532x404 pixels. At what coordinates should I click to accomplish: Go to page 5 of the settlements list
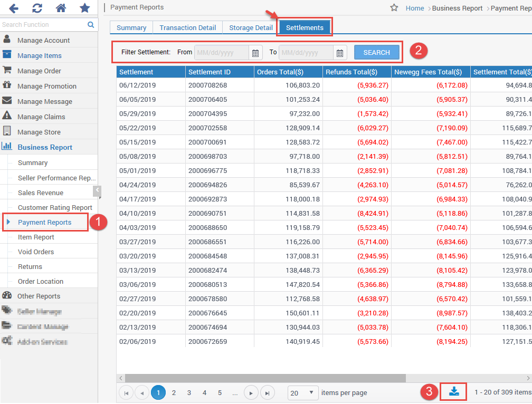click(220, 392)
